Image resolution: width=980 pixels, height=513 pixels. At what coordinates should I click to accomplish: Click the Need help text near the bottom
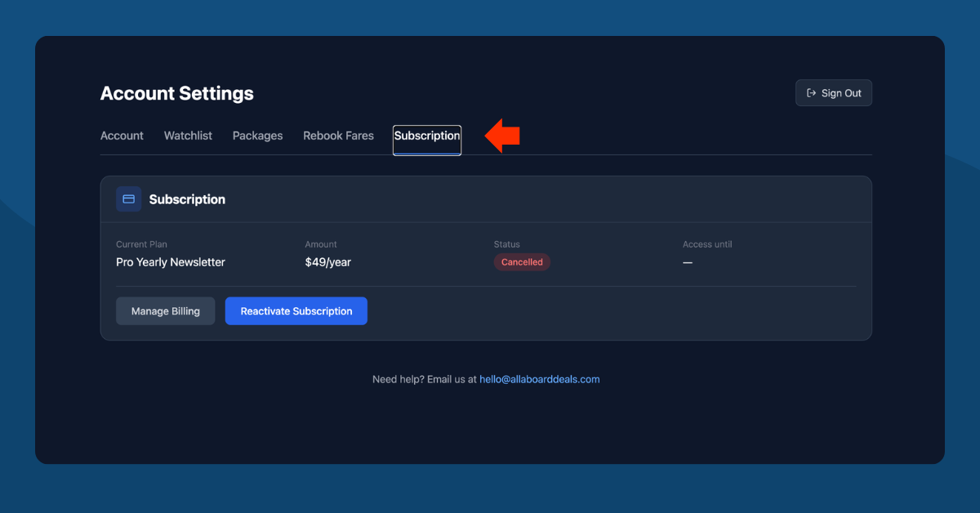(x=424, y=379)
